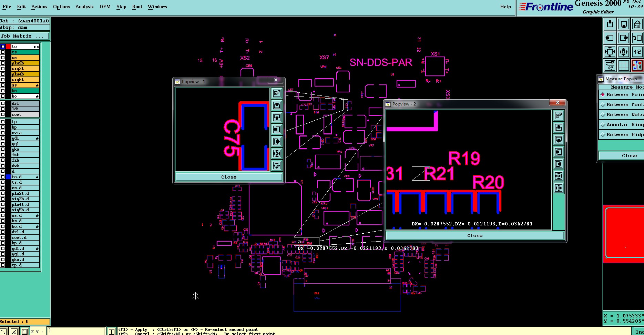
Task: Popview 1: click the zoom in icon
Action: tap(277, 153)
